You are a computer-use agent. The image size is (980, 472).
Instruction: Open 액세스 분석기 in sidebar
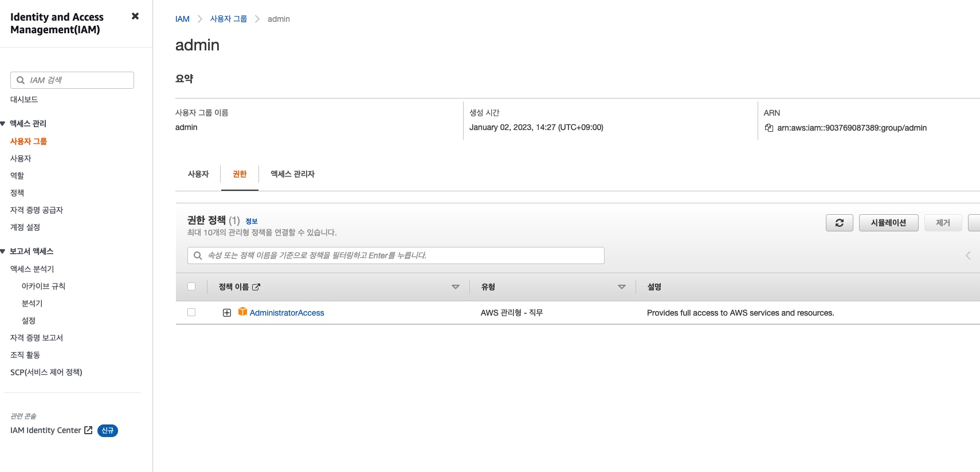click(32, 269)
